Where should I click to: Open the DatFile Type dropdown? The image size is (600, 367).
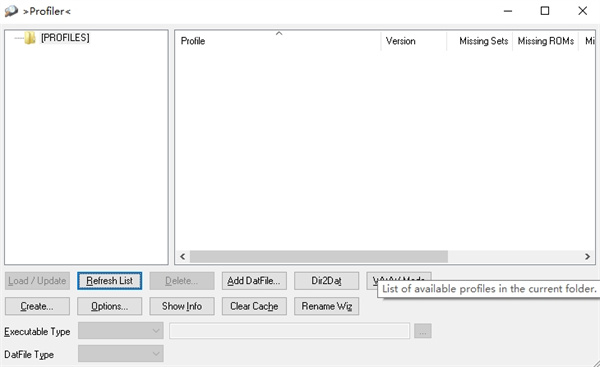[x=121, y=354]
